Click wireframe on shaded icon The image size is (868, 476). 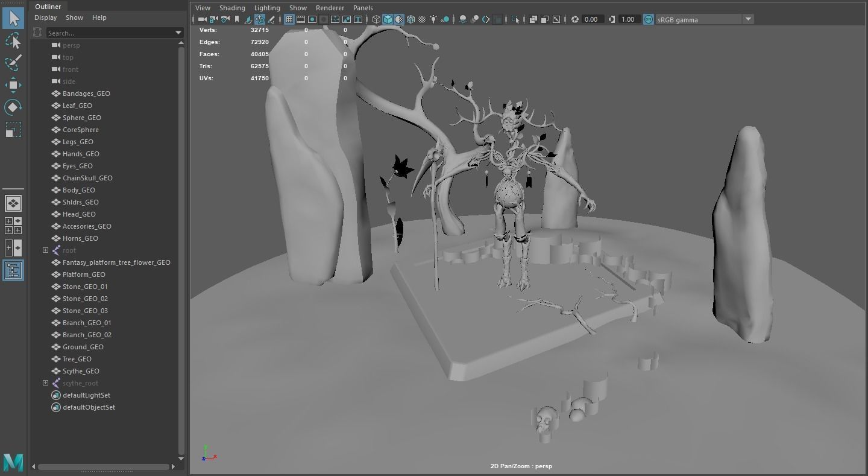pyautogui.click(x=410, y=19)
